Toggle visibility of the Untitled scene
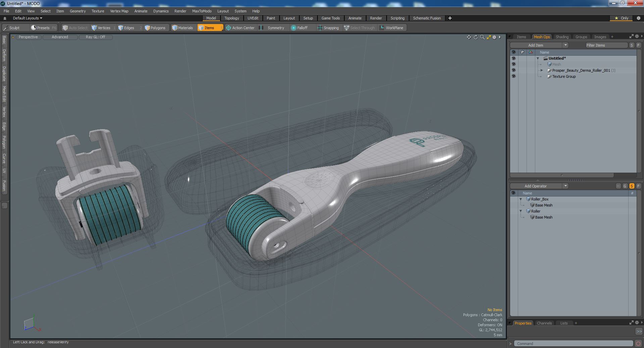 (513, 58)
